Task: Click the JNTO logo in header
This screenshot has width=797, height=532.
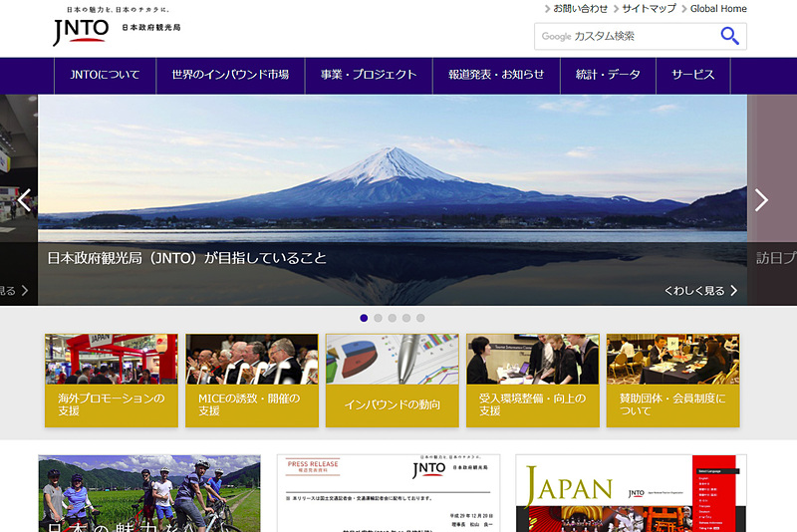Action: [117, 27]
